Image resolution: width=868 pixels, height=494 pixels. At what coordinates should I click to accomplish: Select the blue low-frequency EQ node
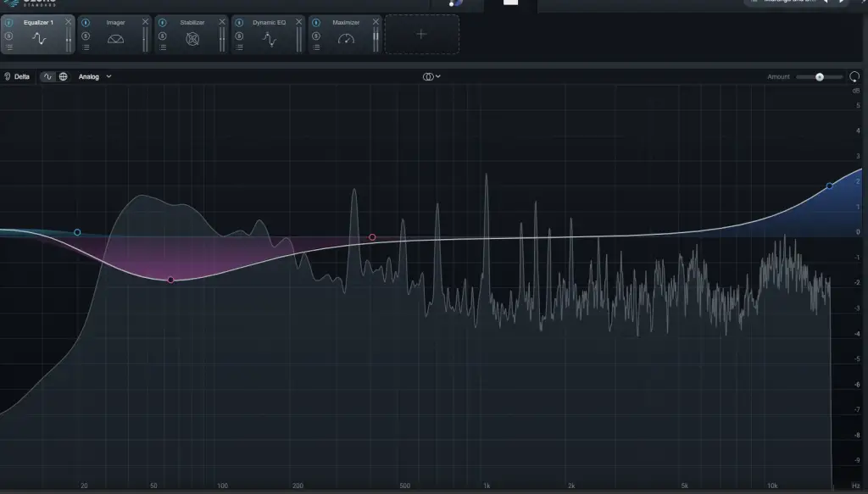77,232
